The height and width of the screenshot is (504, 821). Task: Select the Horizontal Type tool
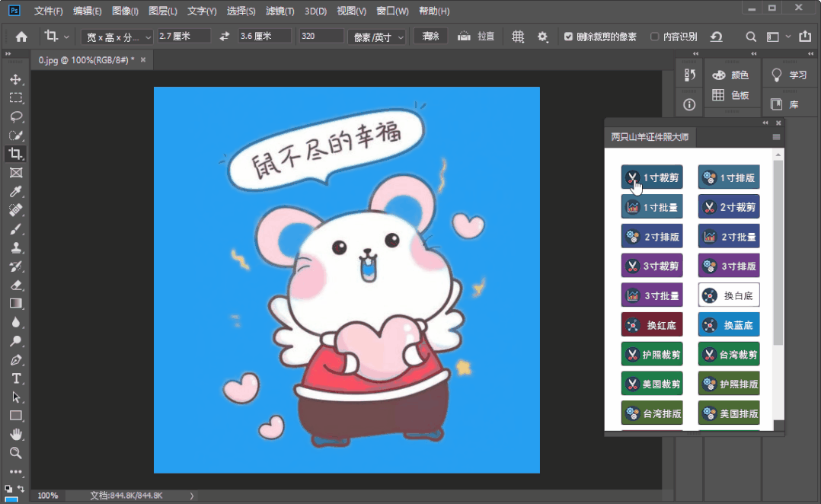[16, 378]
